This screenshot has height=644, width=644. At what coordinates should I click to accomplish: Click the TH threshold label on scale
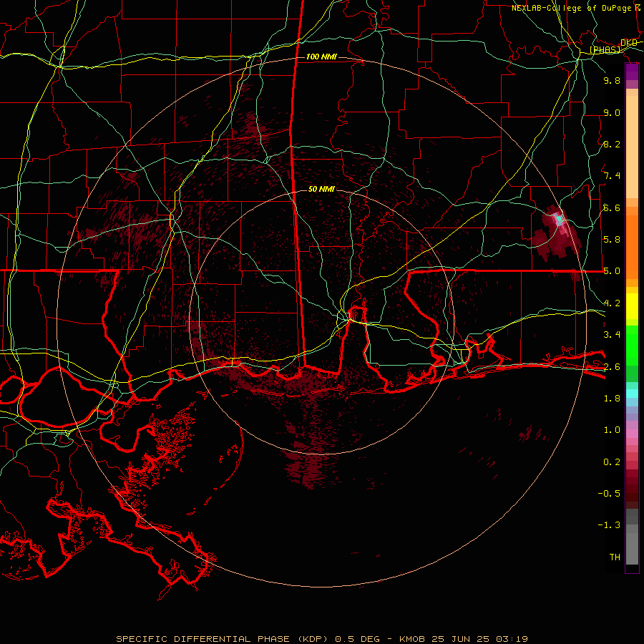[x=615, y=557]
